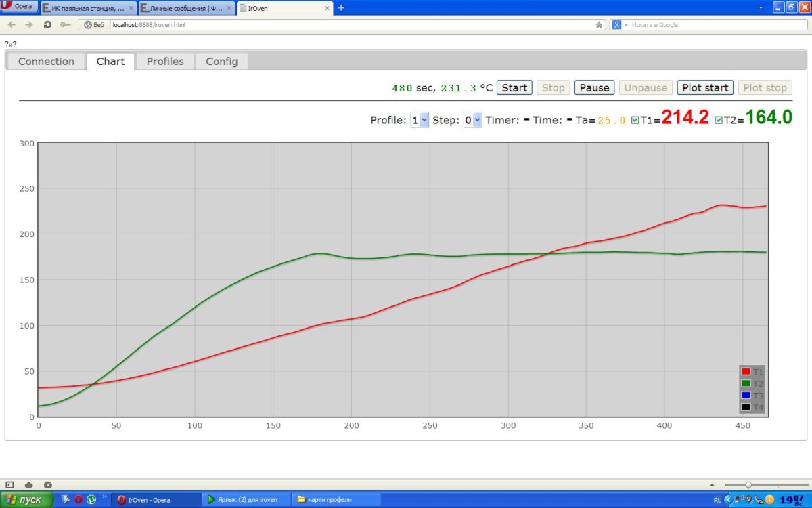Click the password wand key icon

pyautogui.click(x=64, y=25)
